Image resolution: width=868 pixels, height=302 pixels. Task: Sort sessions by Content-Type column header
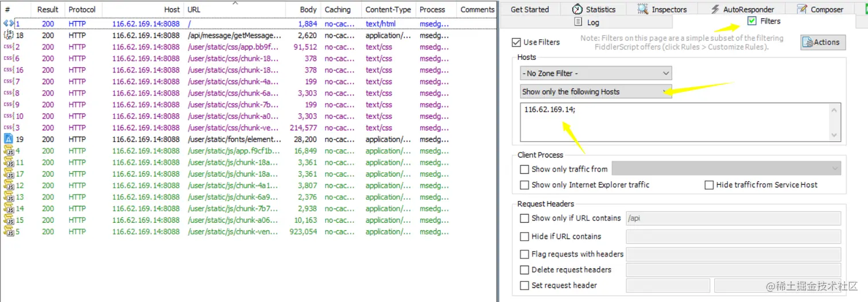(389, 9)
